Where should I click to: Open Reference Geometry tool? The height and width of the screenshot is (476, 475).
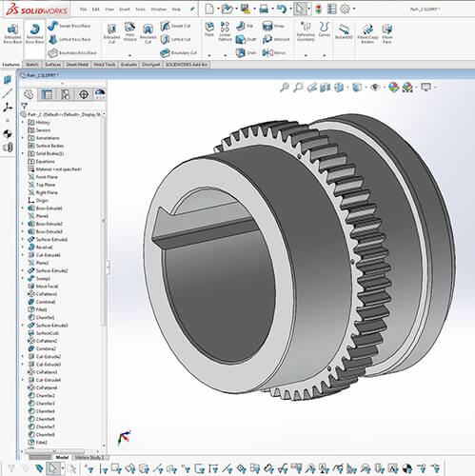(306, 31)
